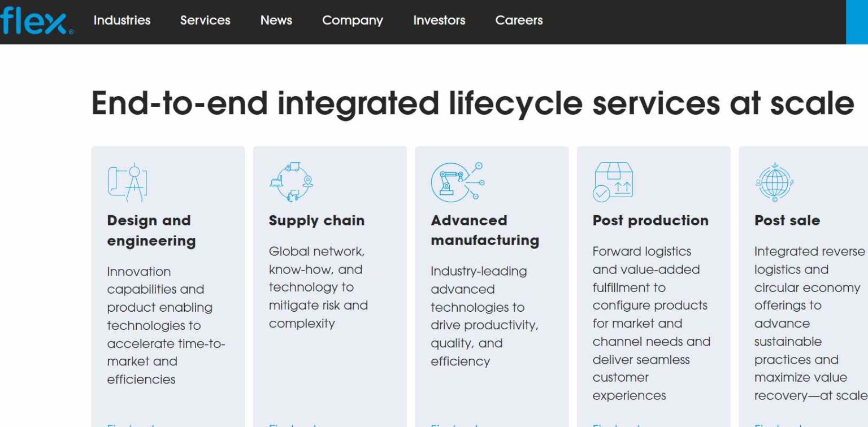The image size is (868, 427).
Task: Open the Company menu
Action: coord(352,20)
